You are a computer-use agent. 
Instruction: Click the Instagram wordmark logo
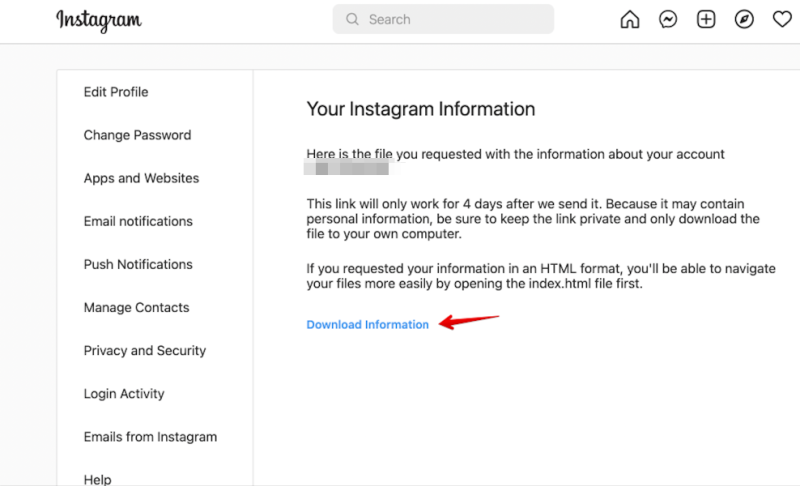pyautogui.click(x=98, y=20)
